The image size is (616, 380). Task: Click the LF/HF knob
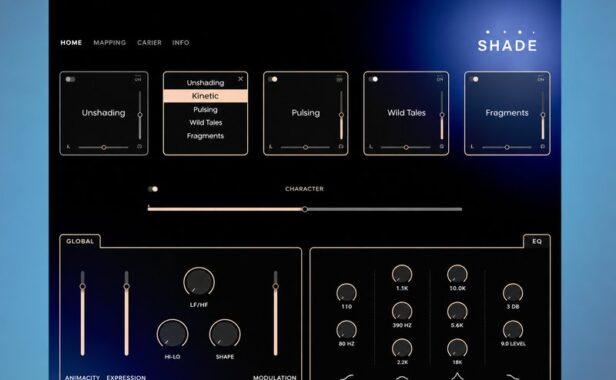(x=199, y=282)
